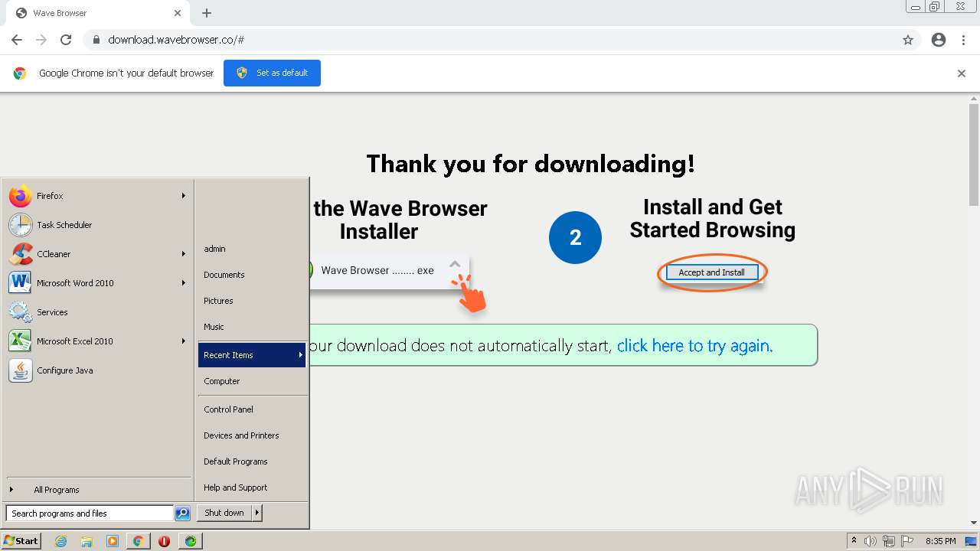This screenshot has height=551, width=980.
Task: Open Computer from Start menu
Action: pos(252,381)
